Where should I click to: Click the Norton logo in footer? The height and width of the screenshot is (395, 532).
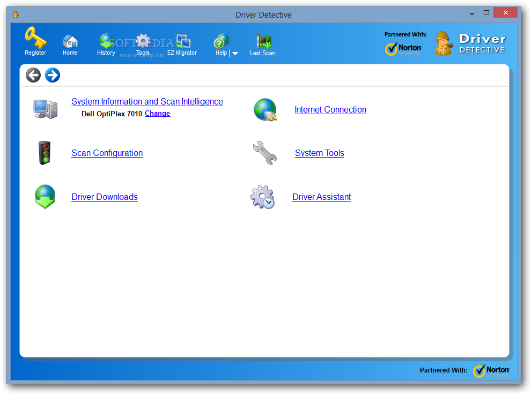[x=491, y=371]
